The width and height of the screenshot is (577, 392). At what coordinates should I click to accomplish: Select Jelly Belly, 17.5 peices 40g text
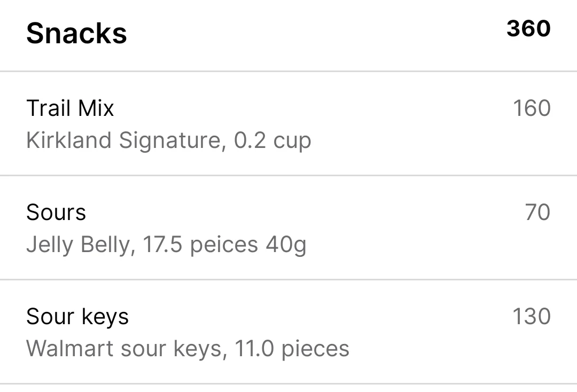(x=166, y=245)
